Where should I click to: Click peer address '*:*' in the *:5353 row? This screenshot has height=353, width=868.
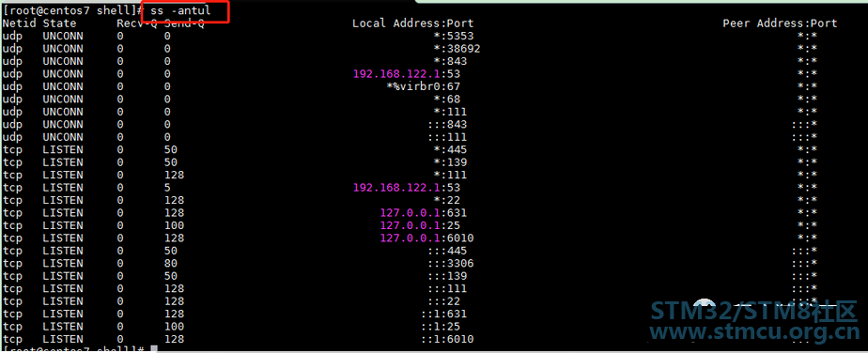[x=807, y=36]
